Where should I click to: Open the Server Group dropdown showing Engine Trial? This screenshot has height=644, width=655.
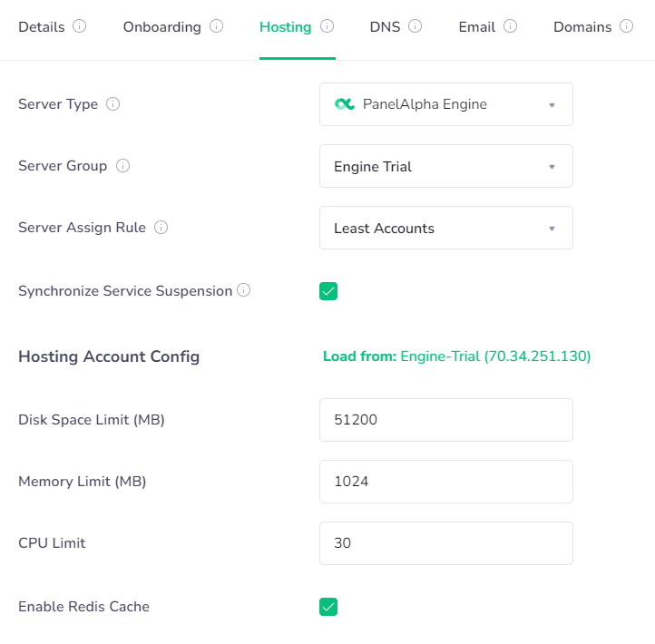point(446,166)
